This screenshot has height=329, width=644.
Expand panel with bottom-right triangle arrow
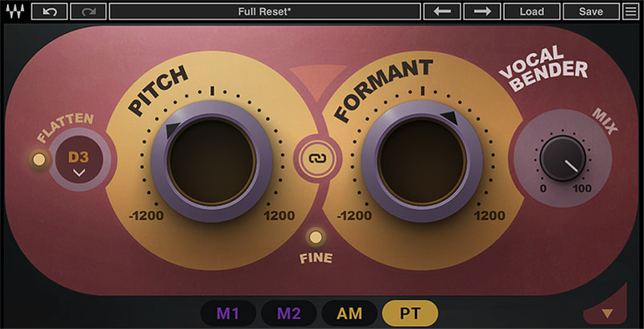[607, 312]
